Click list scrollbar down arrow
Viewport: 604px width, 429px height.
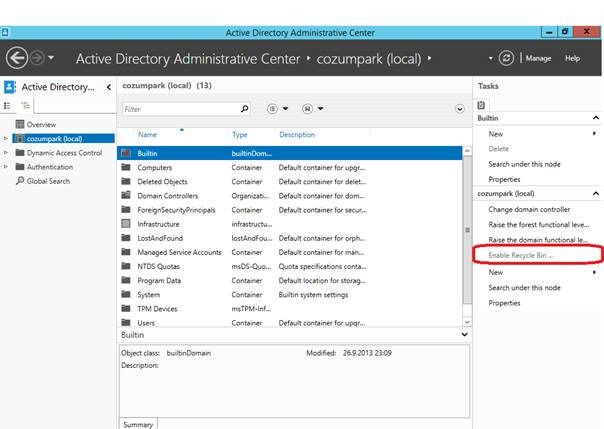pos(467,322)
